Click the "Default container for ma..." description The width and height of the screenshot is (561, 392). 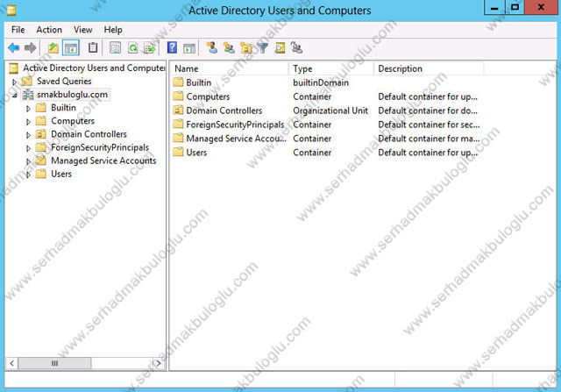click(429, 139)
